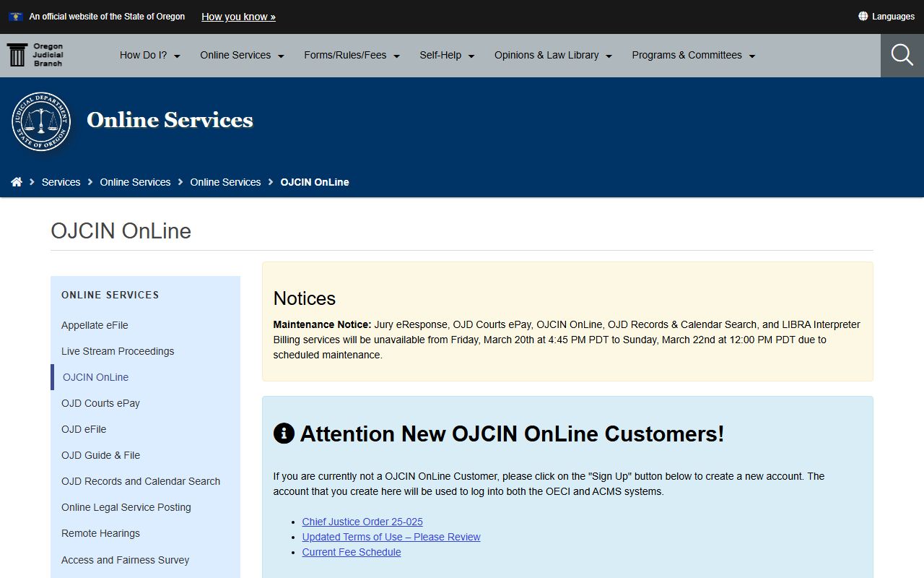Image resolution: width=924 pixels, height=578 pixels.
Task: Click the home icon in breadcrumb
Action: 17,182
